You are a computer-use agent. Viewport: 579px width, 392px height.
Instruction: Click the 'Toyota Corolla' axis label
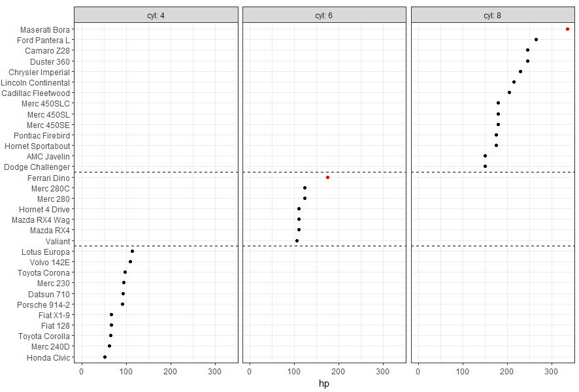pos(44,336)
